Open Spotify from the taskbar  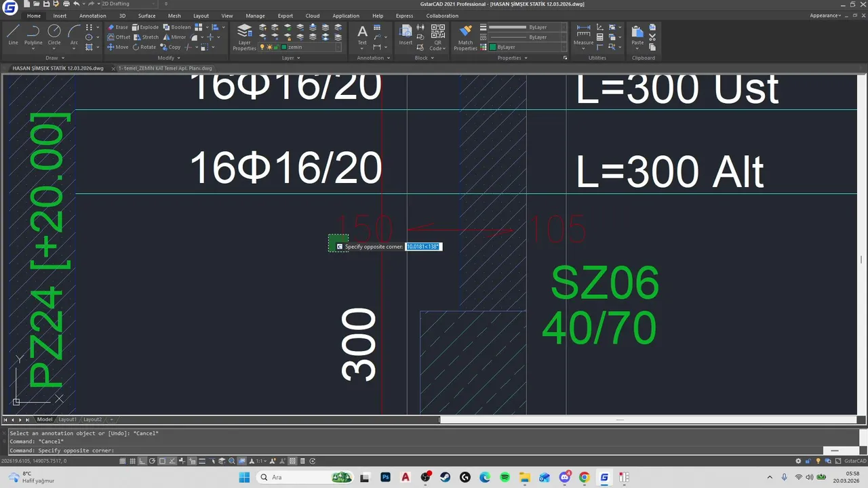click(505, 477)
